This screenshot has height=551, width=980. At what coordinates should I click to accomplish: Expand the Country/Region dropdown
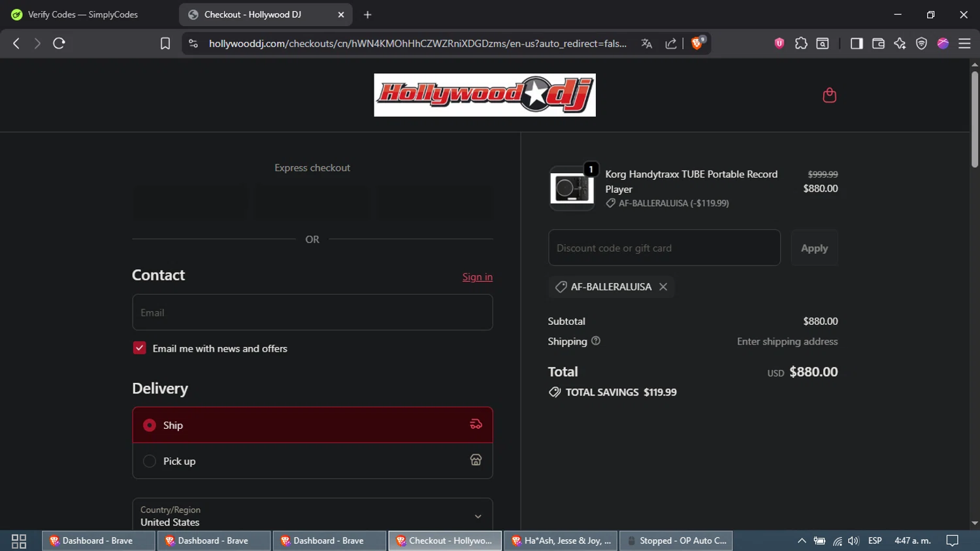(312, 516)
